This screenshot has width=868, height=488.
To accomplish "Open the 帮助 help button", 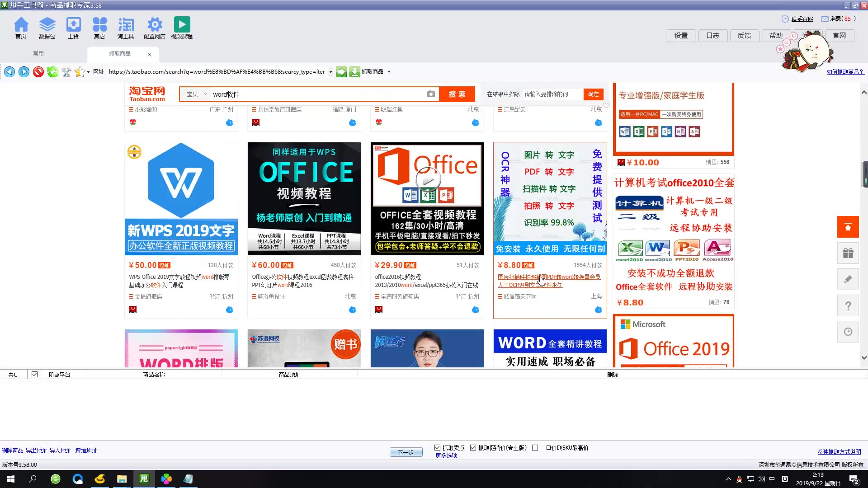I will [x=776, y=36].
